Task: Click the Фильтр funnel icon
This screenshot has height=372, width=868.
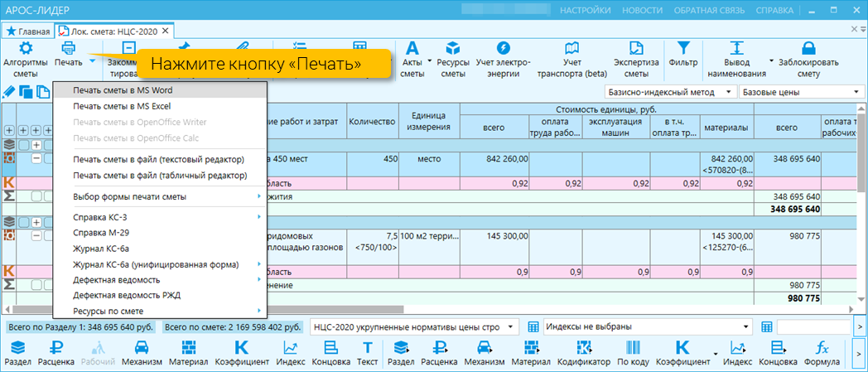Action: [684, 48]
